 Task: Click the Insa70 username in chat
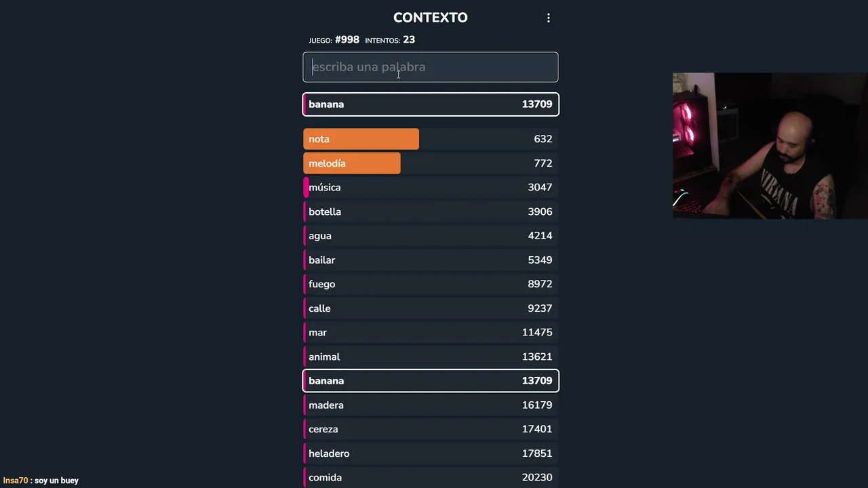16,481
